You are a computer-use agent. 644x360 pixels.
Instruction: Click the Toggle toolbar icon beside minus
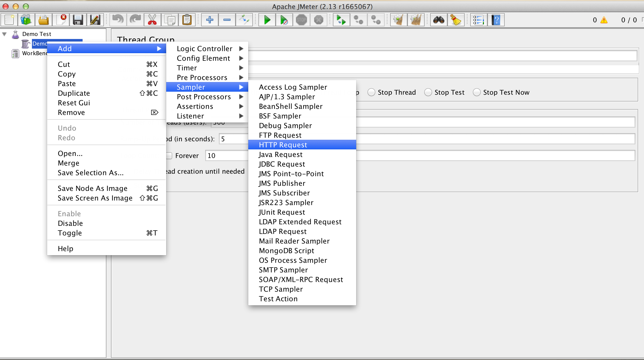pos(244,20)
